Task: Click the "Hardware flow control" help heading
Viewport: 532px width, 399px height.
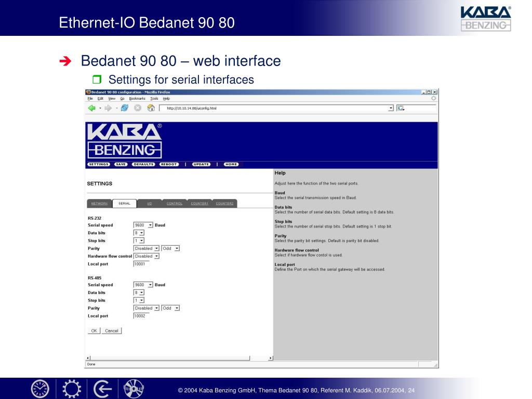Action: (x=297, y=250)
